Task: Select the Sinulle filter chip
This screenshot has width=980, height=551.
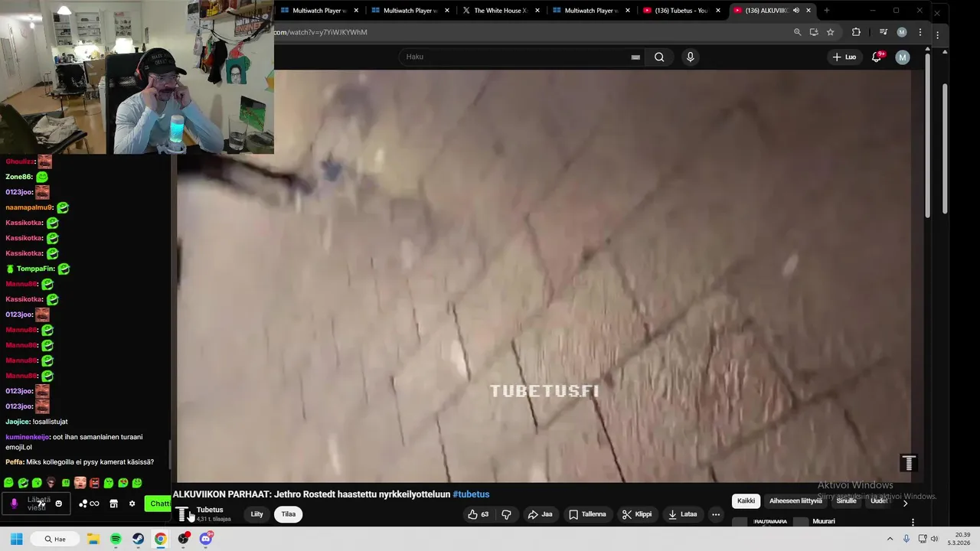Action: click(x=846, y=501)
